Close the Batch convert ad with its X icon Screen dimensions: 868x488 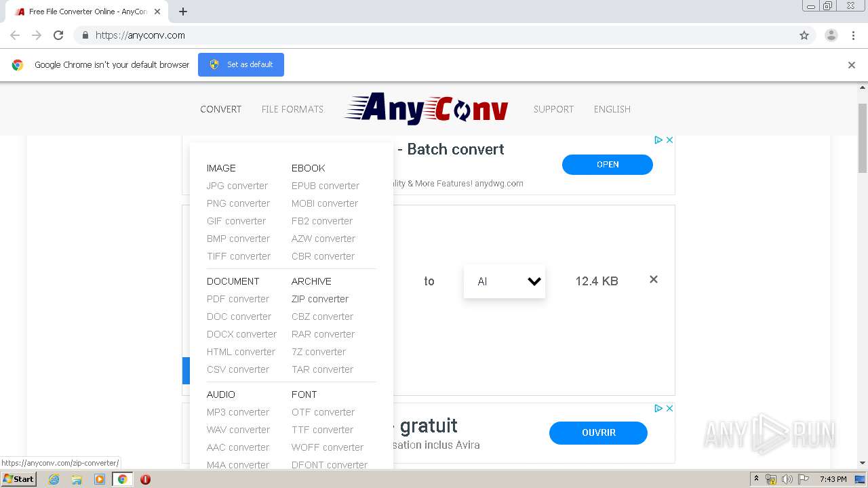click(x=669, y=140)
